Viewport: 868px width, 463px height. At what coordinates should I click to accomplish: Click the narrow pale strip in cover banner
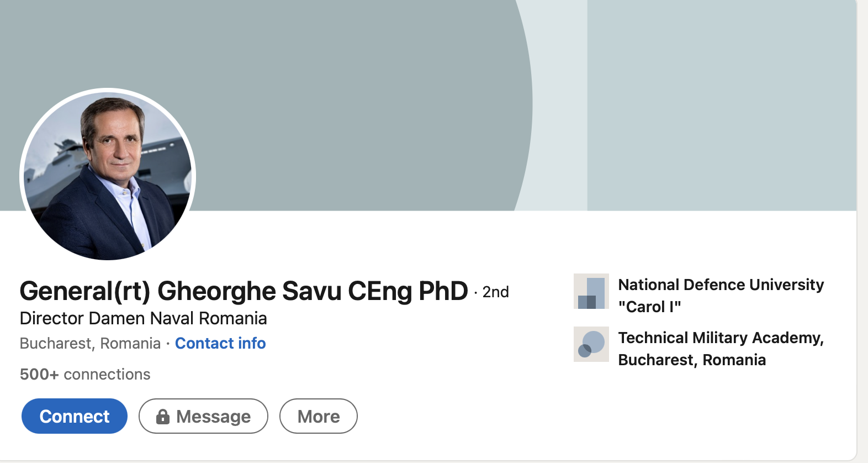click(558, 105)
